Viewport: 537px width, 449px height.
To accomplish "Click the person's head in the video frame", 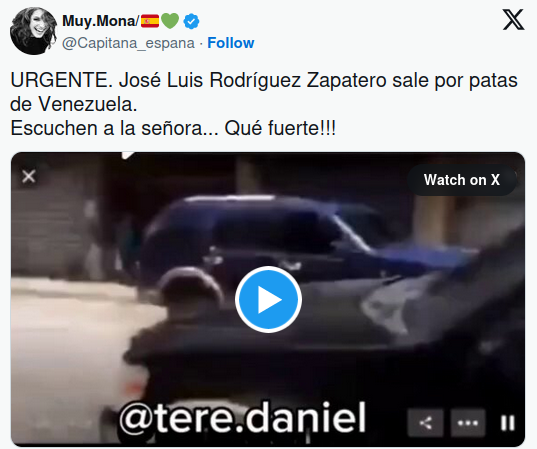I will (192, 289).
